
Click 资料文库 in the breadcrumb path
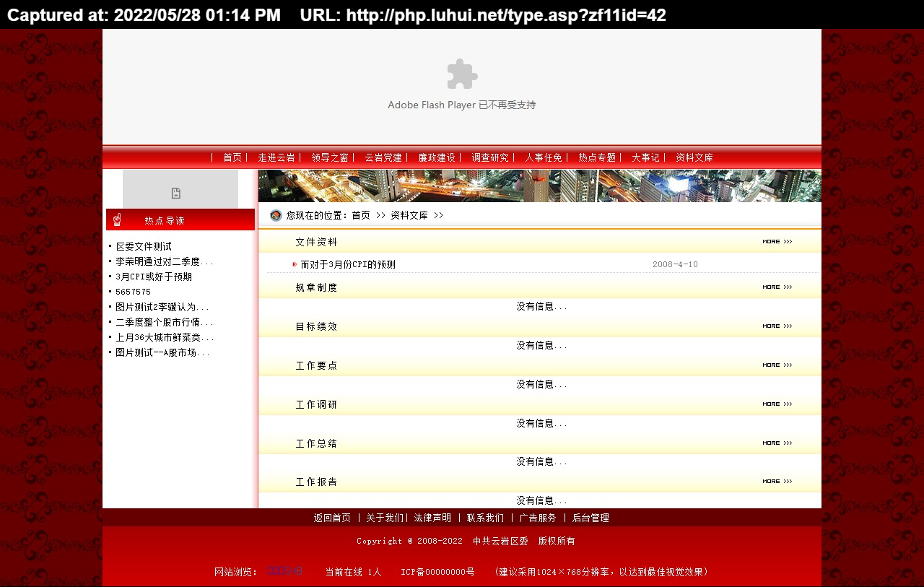[x=409, y=215]
